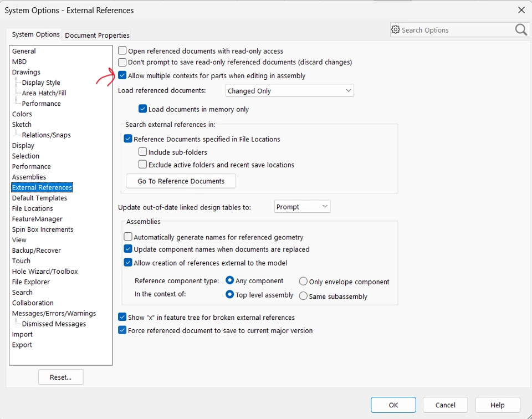
Task: Open Colors options
Action: (x=22, y=114)
